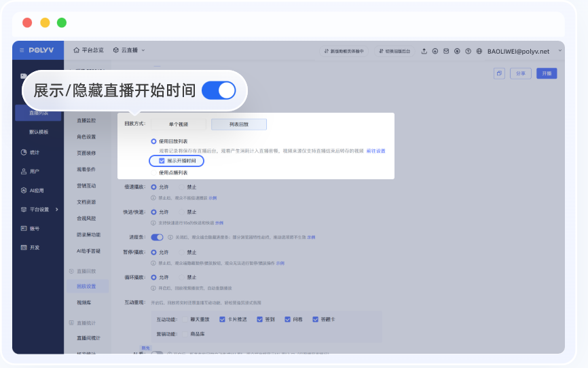Select 使用回放列表 radio option
588x368 pixels.
tap(154, 141)
